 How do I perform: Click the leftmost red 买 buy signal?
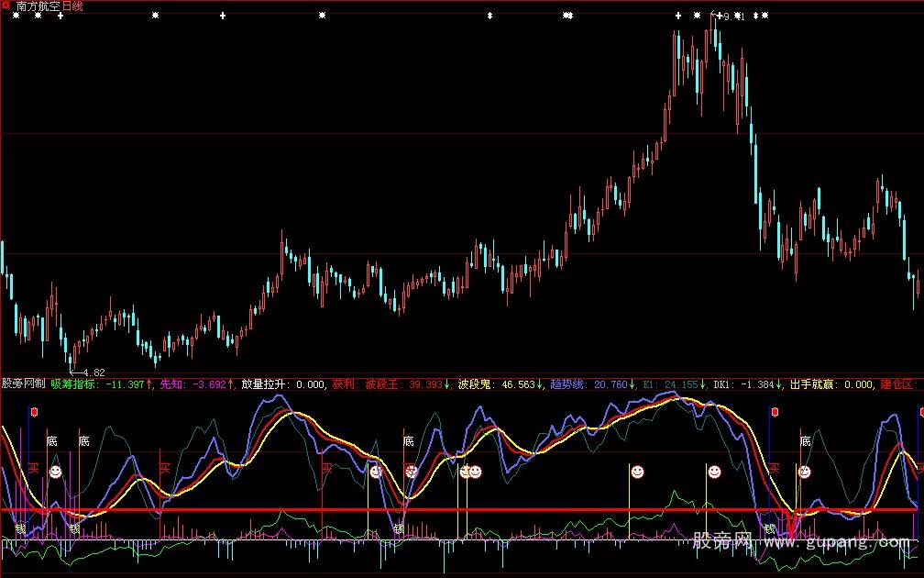point(33,467)
